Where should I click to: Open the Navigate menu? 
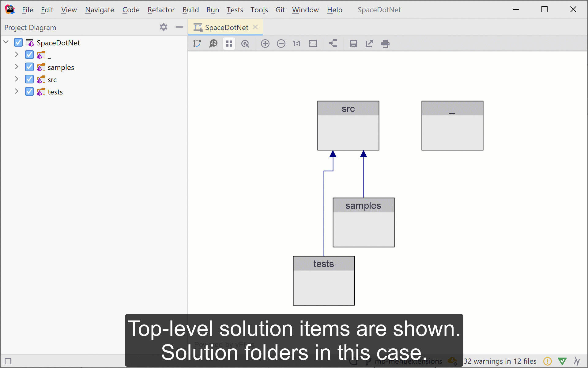tap(100, 10)
